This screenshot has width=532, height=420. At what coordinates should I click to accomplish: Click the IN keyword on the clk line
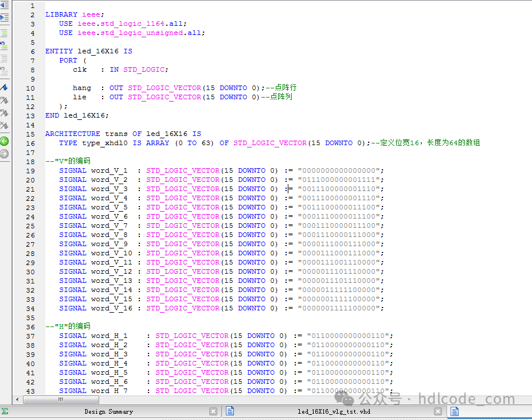coord(114,69)
